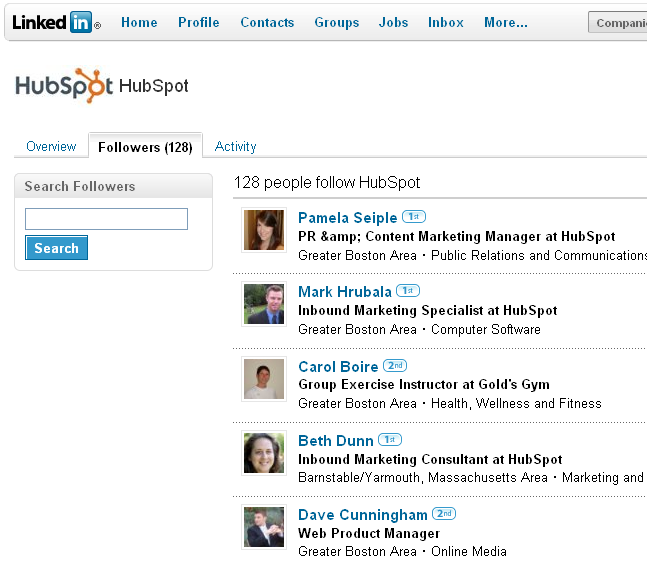Click Beth Dunn's profile photo
This screenshot has width=647, height=563.
264,453
